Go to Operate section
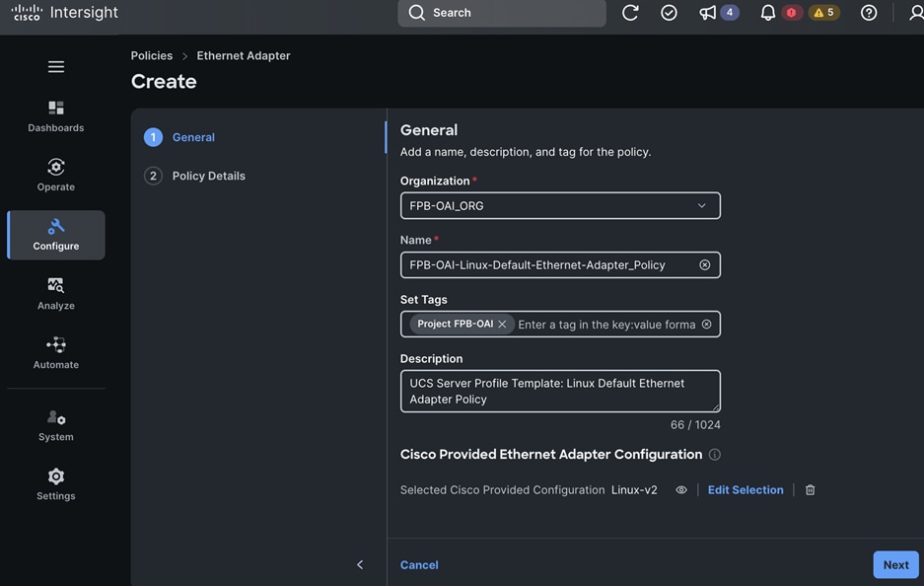Image resolution: width=924 pixels, height=586 pixels. 56,175
